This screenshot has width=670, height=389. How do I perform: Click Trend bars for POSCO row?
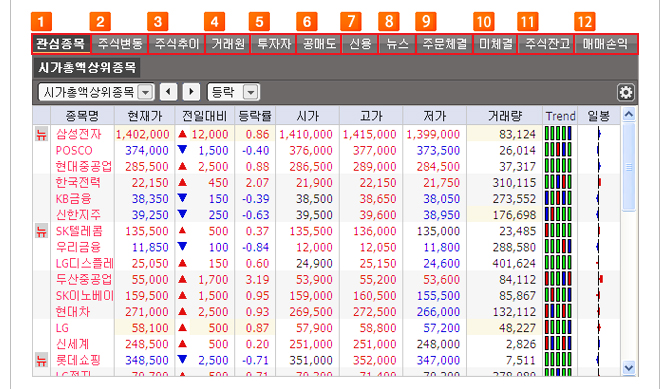coord(558,150)
